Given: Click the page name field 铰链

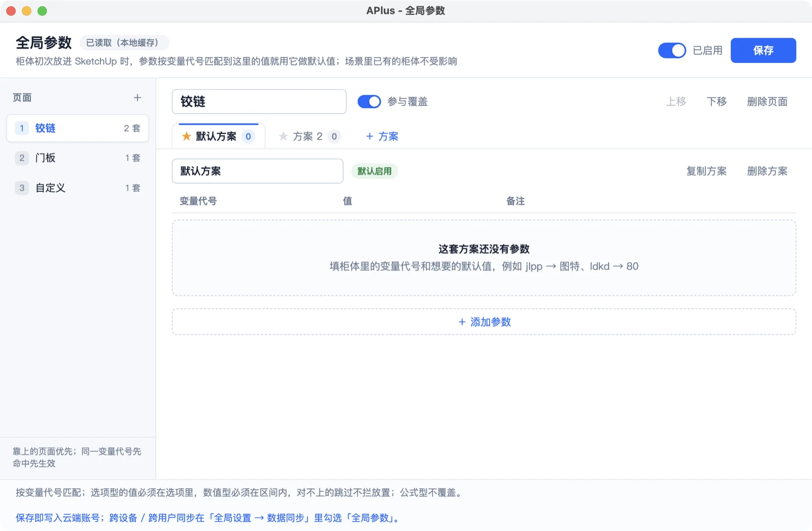Looking at the screenshot, I should click(259, 102).
